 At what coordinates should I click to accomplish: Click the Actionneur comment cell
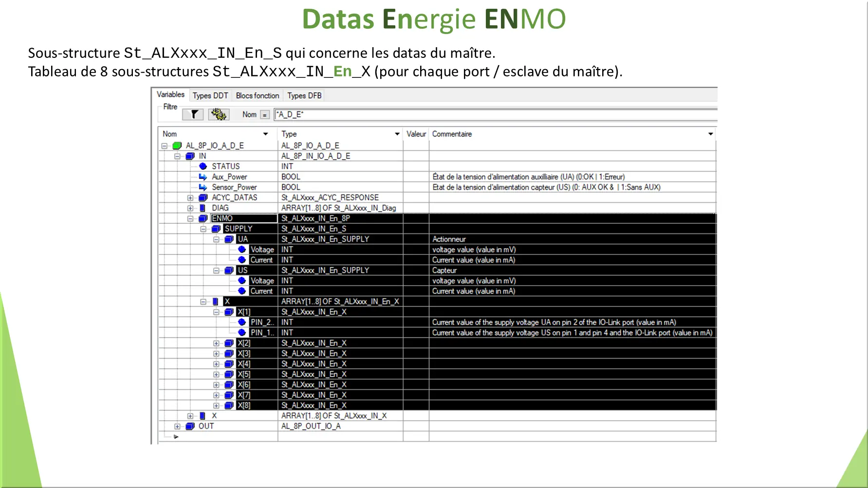pos(572,239)
